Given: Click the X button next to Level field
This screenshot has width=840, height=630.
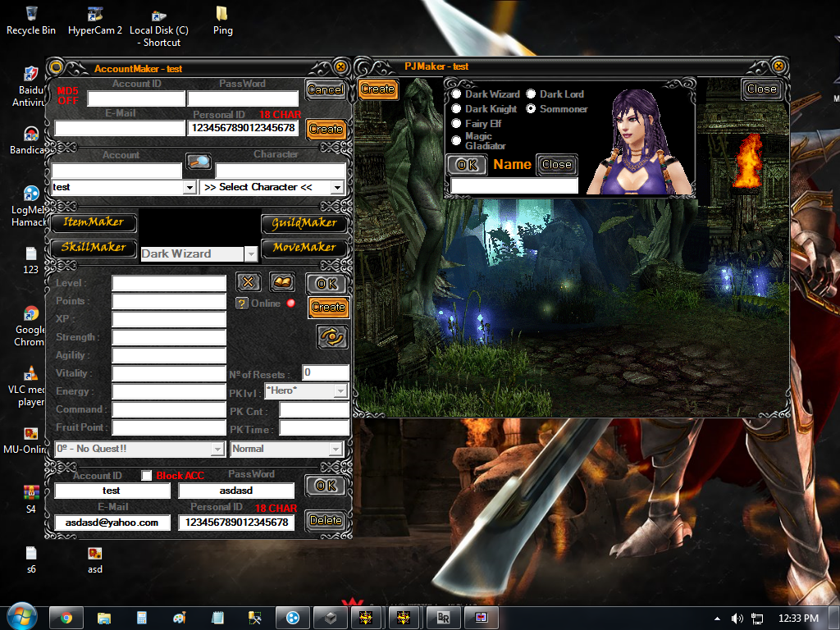Looking at the screenshot, I should tap(248, 282).
